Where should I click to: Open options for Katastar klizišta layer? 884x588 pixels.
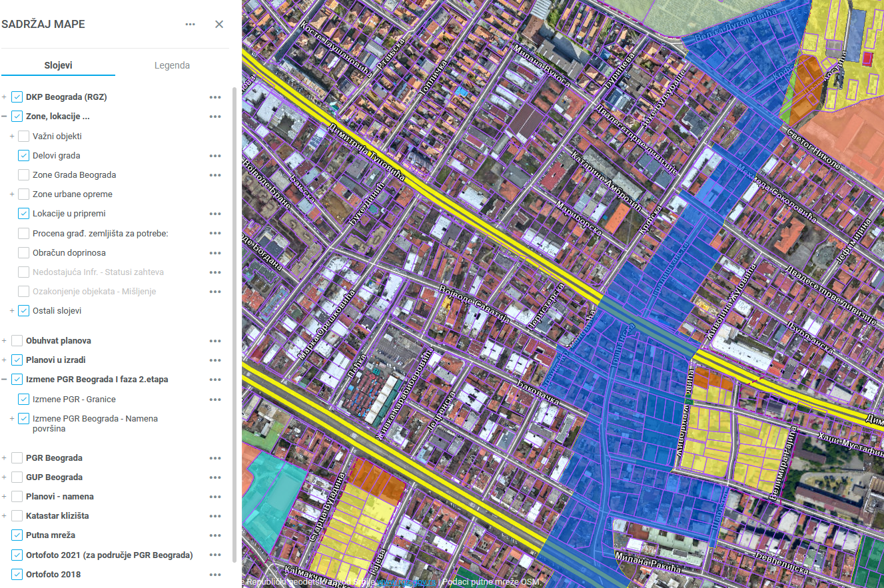[215, 516]
